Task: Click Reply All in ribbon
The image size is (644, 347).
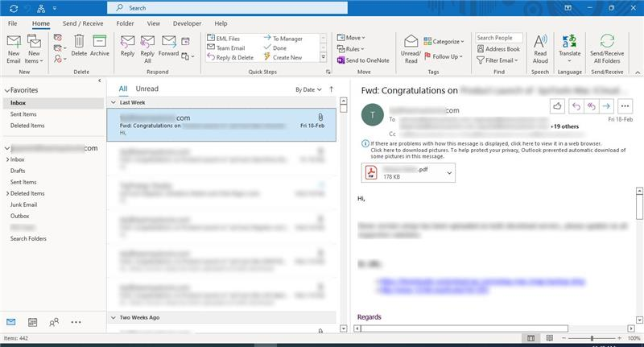Action: (x=147, y=49)
